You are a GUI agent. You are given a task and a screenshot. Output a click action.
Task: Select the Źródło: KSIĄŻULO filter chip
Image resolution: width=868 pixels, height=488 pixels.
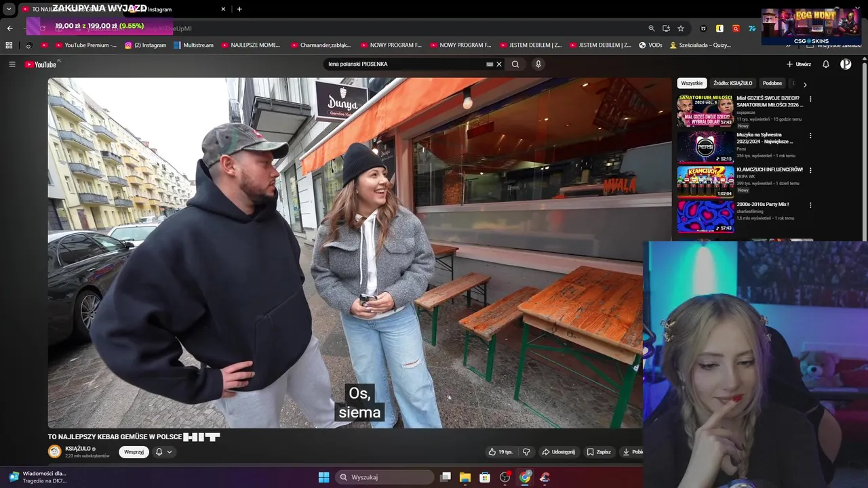tap(732, 83)
